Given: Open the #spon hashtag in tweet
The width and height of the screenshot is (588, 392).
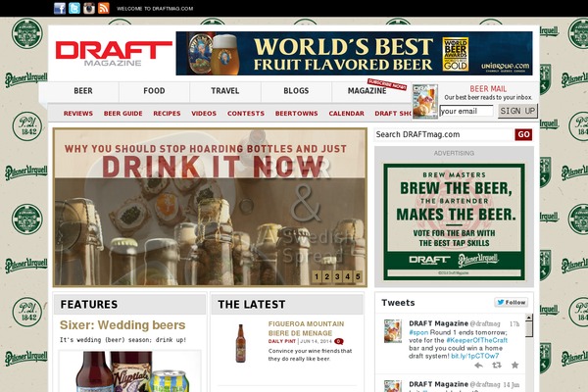Looking at the screenshot, I should click(x=418, y=332).
